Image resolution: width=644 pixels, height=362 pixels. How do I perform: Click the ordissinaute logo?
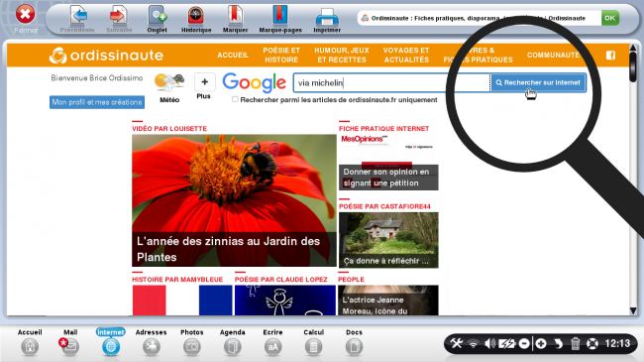tap(106, 56)
